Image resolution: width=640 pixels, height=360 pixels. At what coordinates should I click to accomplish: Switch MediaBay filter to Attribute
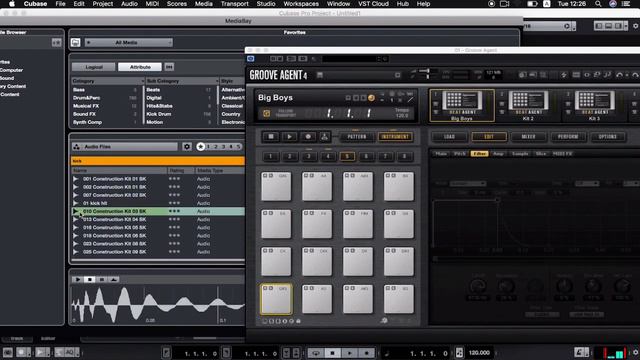pyautogui.click(x=140, y=67)
